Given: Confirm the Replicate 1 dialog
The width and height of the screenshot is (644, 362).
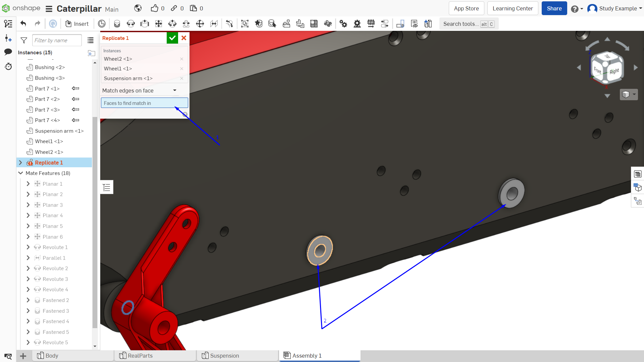Looking at the screenshot, I should pyautogui.click(x=172, y=38).
